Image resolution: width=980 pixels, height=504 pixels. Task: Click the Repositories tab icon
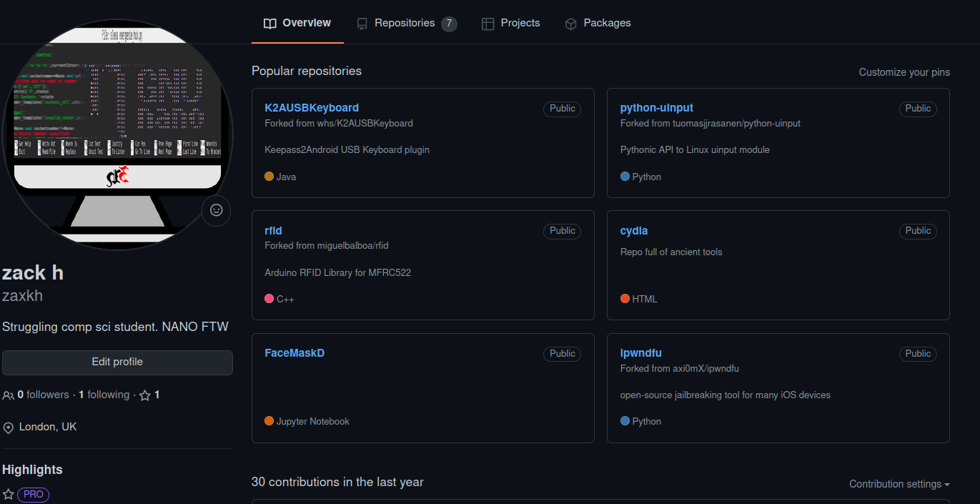click(x=362, y=24)
